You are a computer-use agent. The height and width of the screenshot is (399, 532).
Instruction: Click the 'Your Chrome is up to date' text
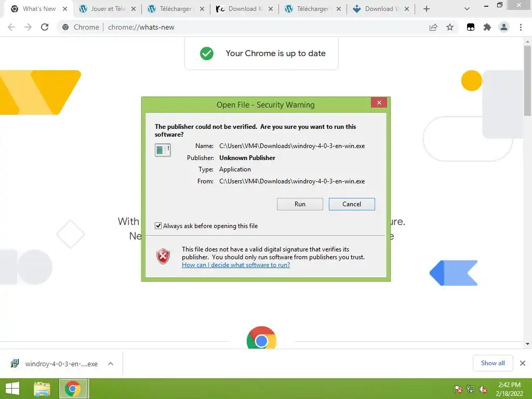(275, 54)
